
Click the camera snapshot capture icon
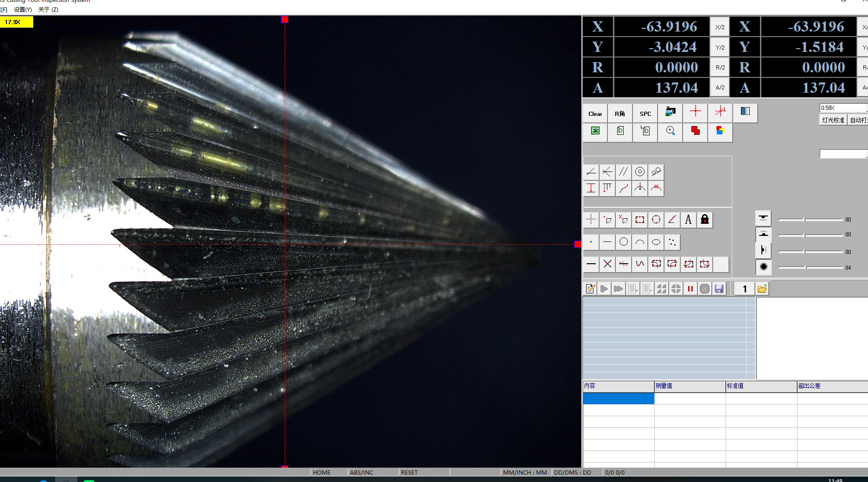(x=670, y=112)
